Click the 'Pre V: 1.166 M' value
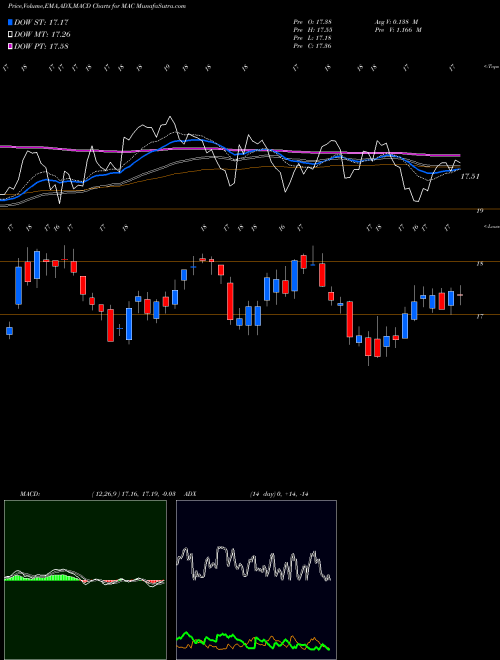 [x=398, y=30]
